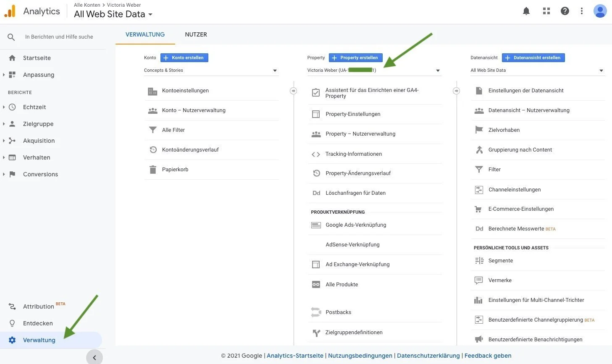Viewport: 612px width, 364px height.
Task: Collapse the sidebar with the chevron button
Action: click(x=95, y=358)
